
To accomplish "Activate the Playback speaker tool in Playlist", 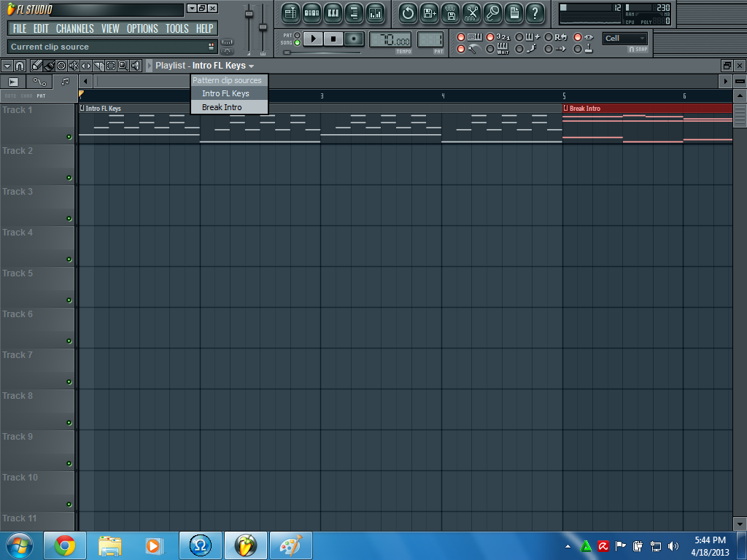I will point(135,66).
